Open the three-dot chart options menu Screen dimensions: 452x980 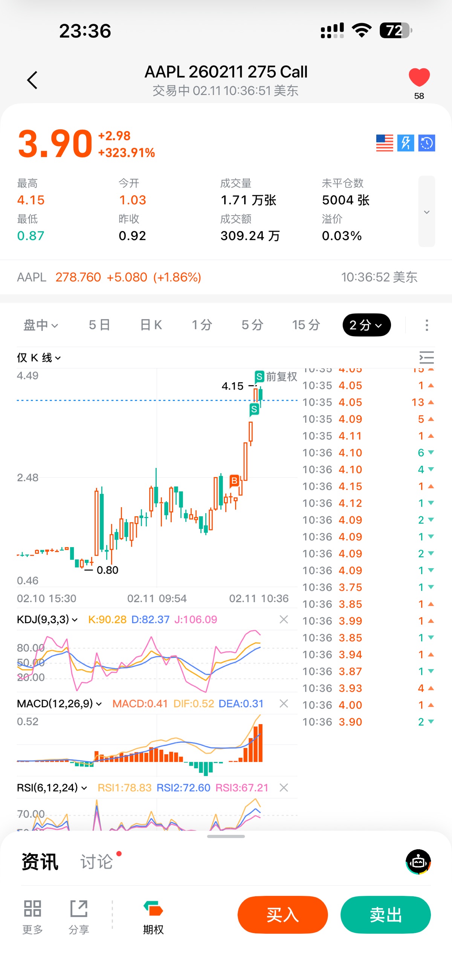click(426, 325)
